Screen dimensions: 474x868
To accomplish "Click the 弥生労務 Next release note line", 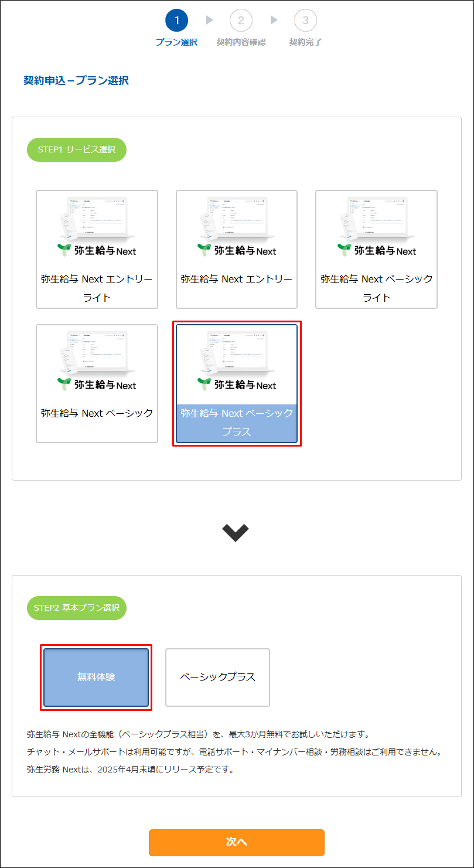I will (x=131, y=770).
